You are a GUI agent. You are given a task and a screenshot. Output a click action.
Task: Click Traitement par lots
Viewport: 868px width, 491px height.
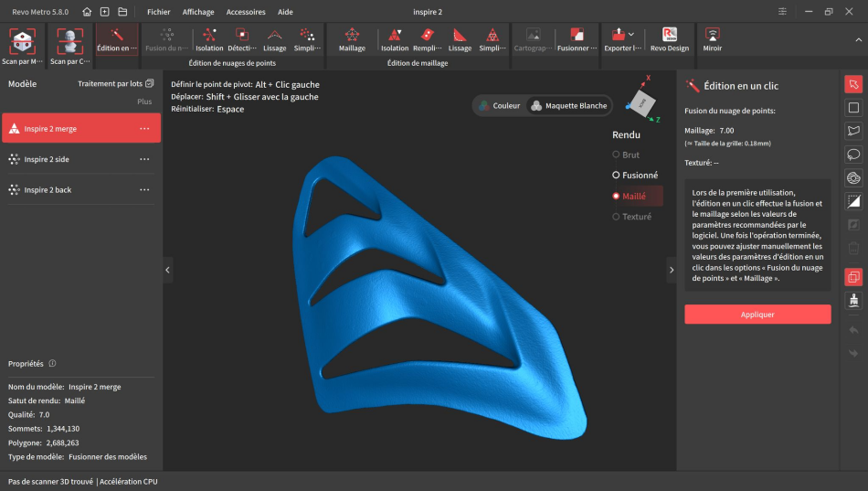(x=115, y=83)
